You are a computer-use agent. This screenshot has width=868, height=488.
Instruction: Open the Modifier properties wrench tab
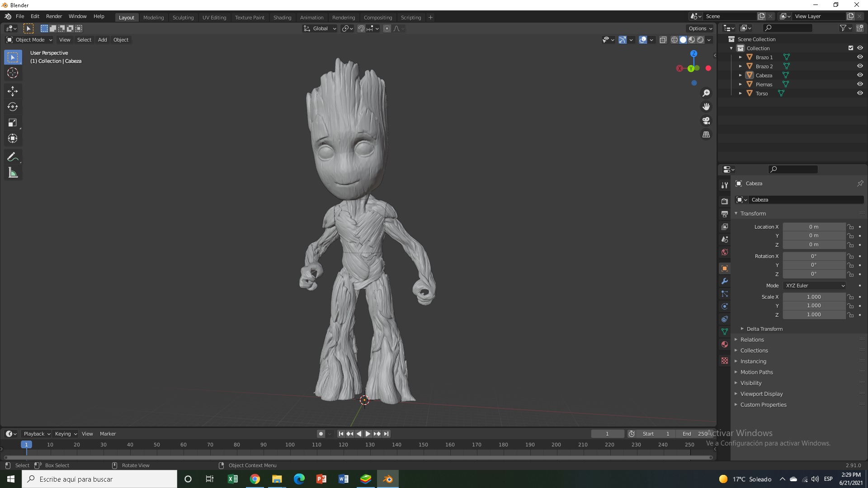coord(725,281)
